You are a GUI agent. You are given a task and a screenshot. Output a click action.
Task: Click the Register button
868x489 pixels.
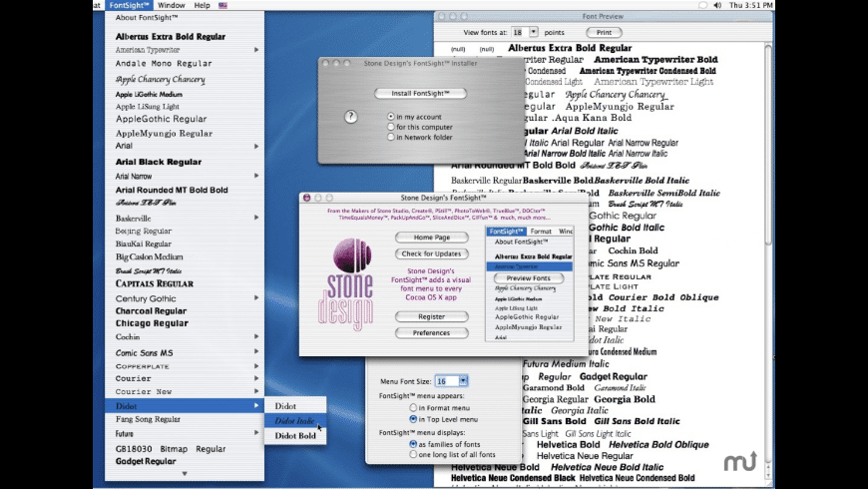(432, 316)
